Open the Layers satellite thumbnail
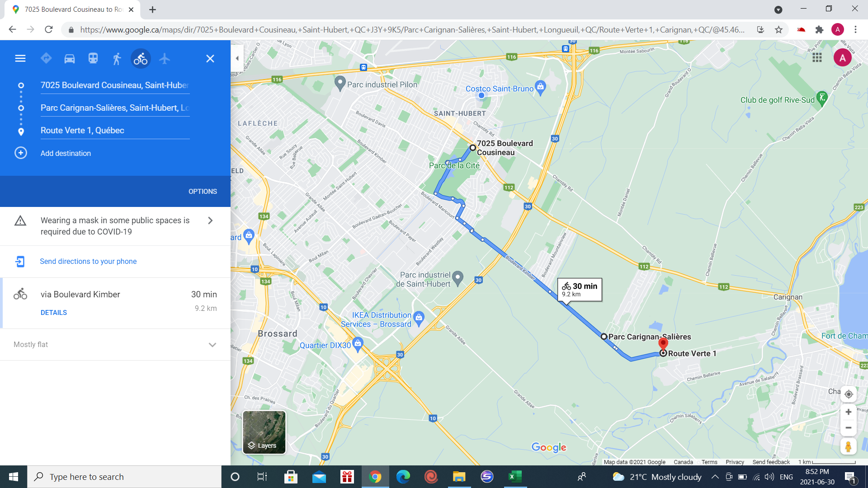Viewport: 868px width, 488px height. click(264, 432)
